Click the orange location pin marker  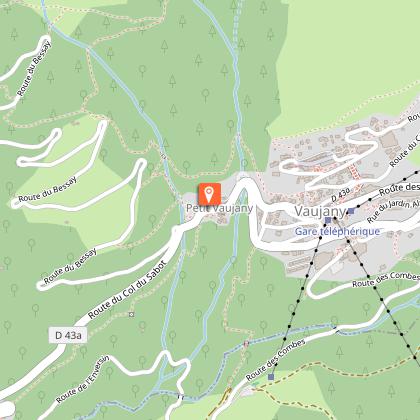point(210,194)
